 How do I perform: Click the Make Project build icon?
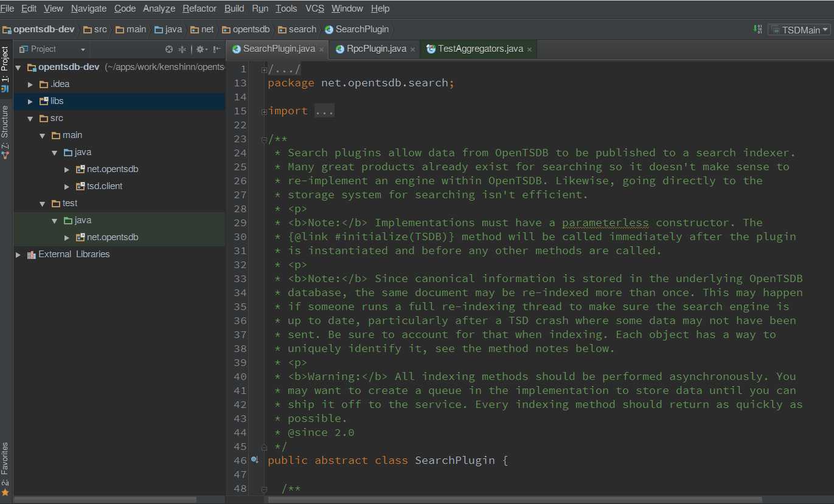point(758,29)
